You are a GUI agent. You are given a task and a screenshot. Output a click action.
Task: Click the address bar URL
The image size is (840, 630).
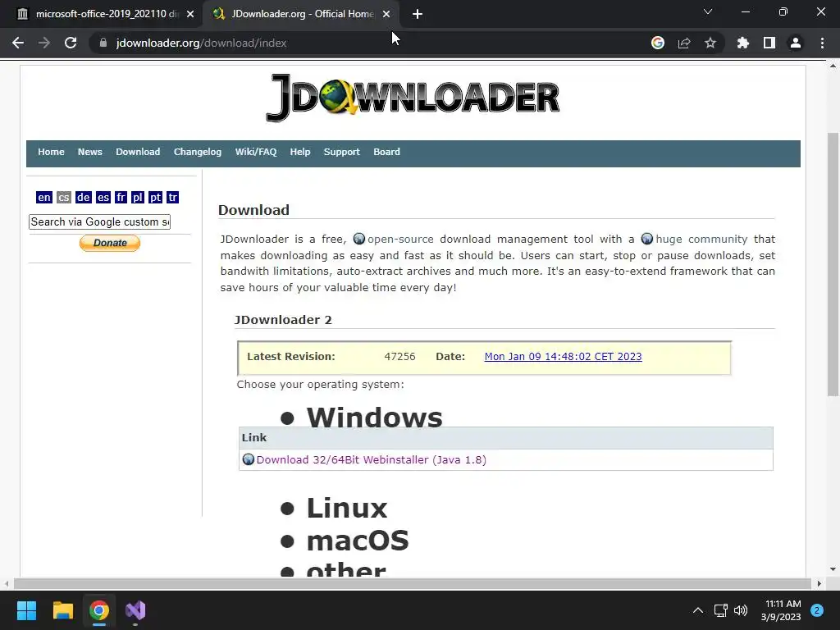tap(202, 43)
